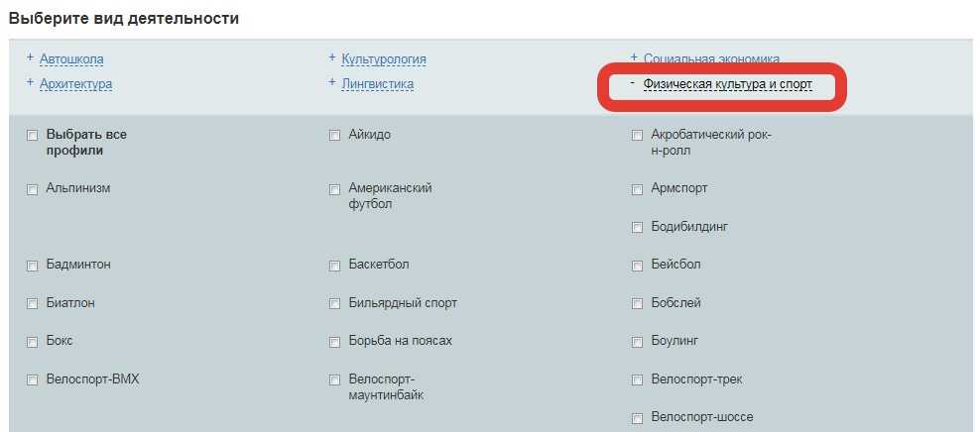Viewport: 980px width, 432px height.
Task: Expand the Автошкола category
Action: 70,59
